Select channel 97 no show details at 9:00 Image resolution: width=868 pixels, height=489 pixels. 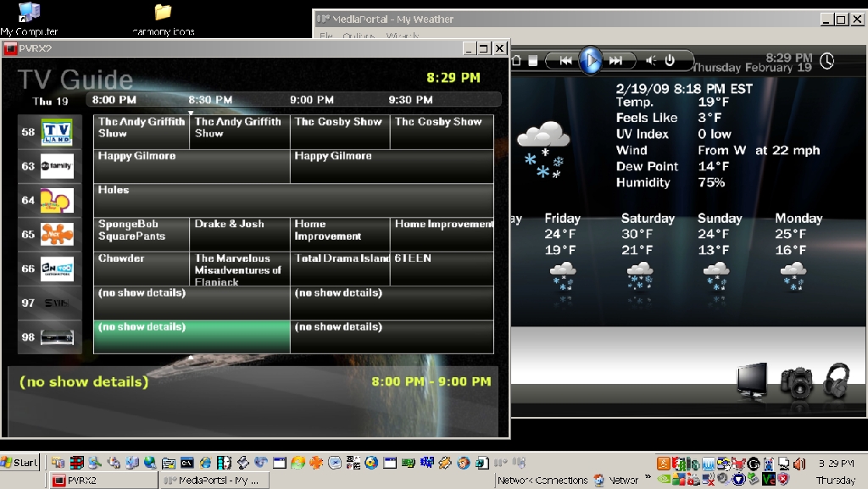392,303
